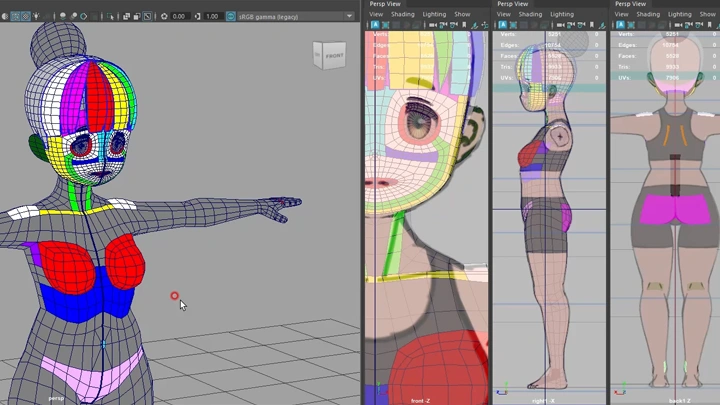The width and height of the screenshot is (720, 405).
Task: Open View menu in front -Z panel
Action: click(376, 14)
